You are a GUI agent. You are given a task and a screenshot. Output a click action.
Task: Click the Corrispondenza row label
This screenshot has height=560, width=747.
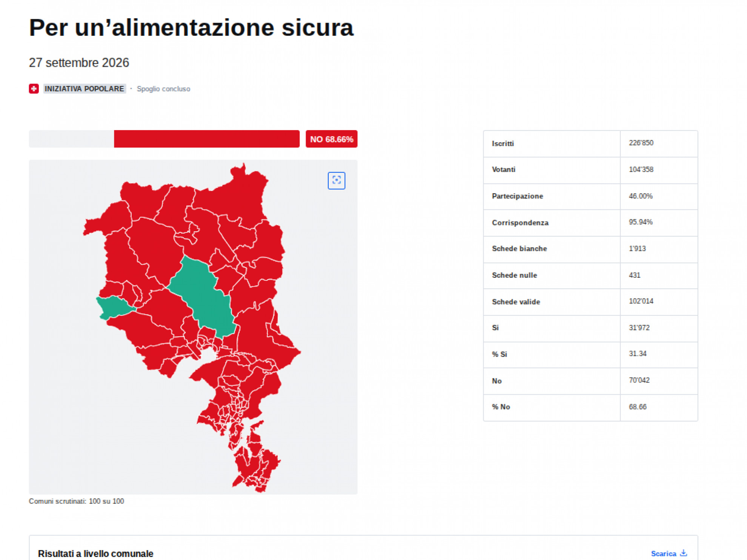520,223
